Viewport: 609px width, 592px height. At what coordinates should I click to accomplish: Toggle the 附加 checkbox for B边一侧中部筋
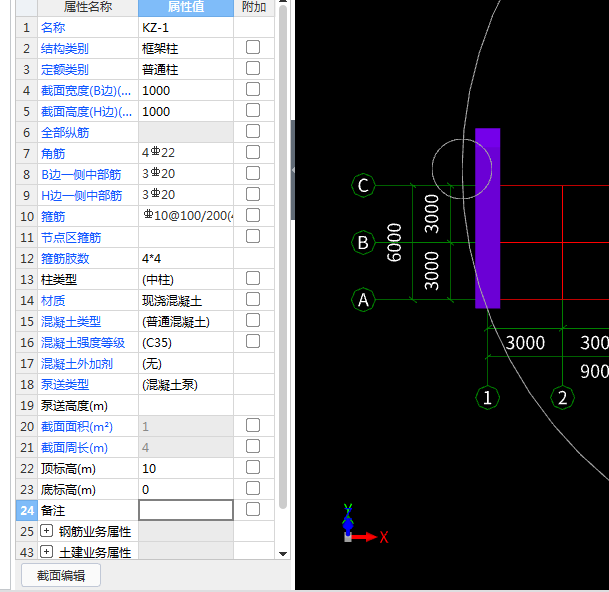(253, 173)
